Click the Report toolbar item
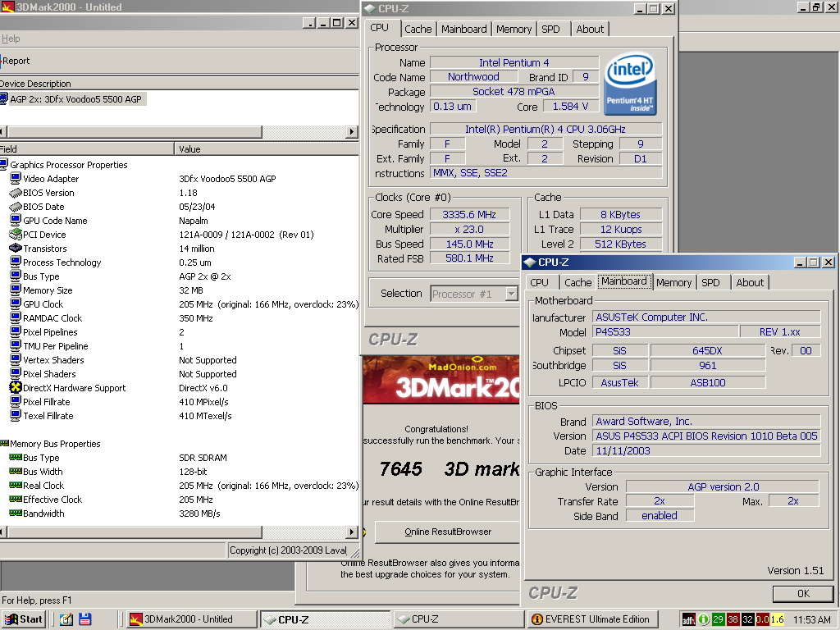This screenshot has width=840, height=630. pyautogui.click(x=15, y=61)
